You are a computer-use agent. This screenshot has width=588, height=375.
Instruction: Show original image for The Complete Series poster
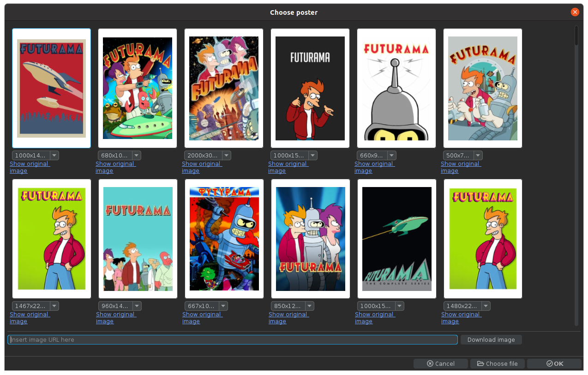(375, 318)
